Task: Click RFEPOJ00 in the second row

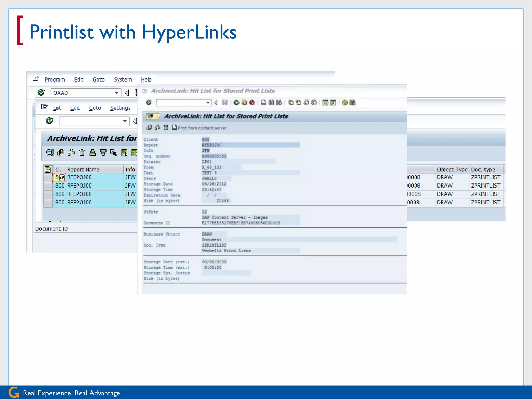Action: pos(79,186)
